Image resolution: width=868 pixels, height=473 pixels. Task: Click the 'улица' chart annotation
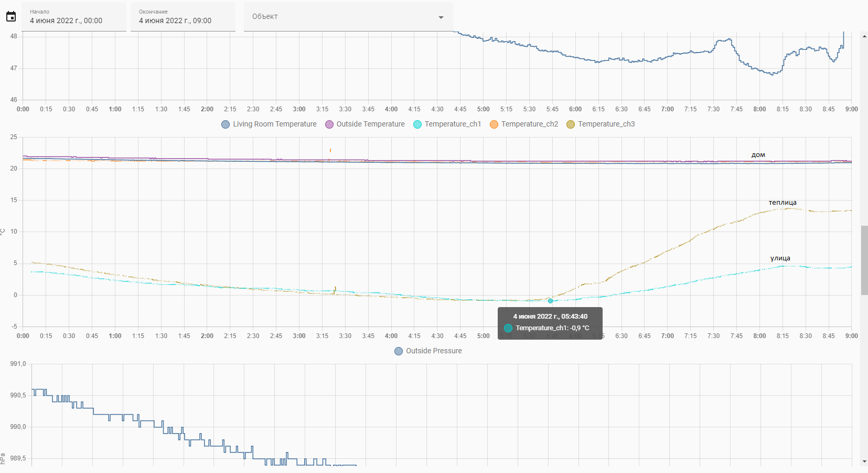click(x=780, y=258)
